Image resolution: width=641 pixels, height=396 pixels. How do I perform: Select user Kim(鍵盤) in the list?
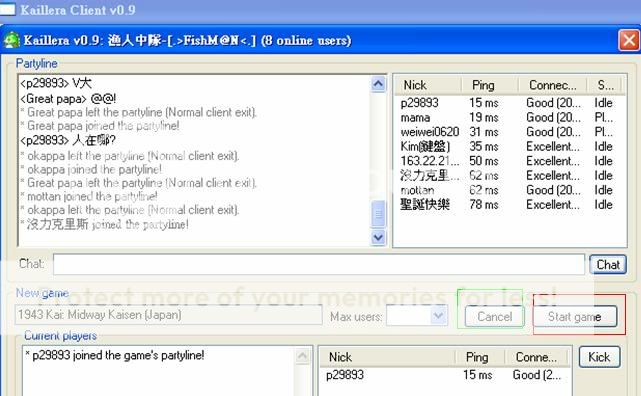click(425, 146)
